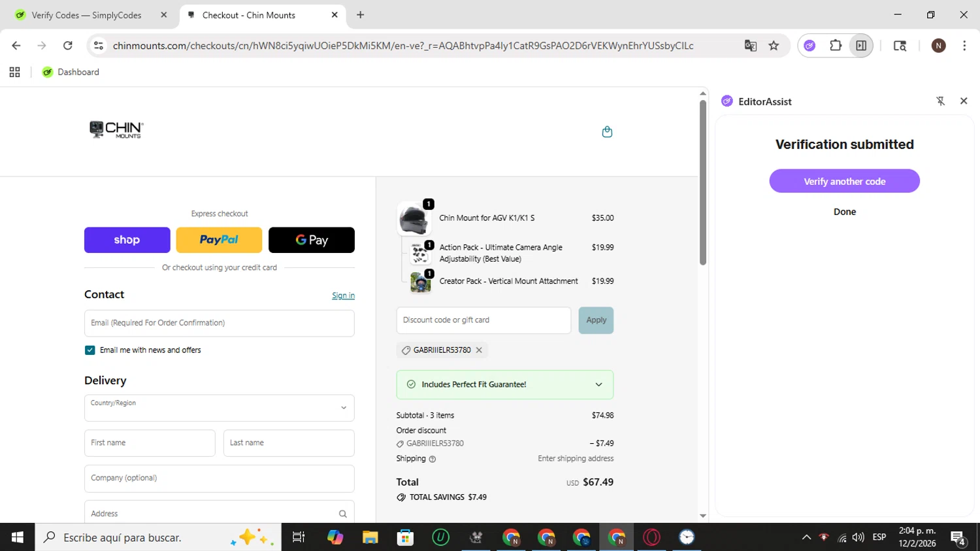Click the ESP language indicator
This screenshot has width=980, height=551.
click(879, 537)
